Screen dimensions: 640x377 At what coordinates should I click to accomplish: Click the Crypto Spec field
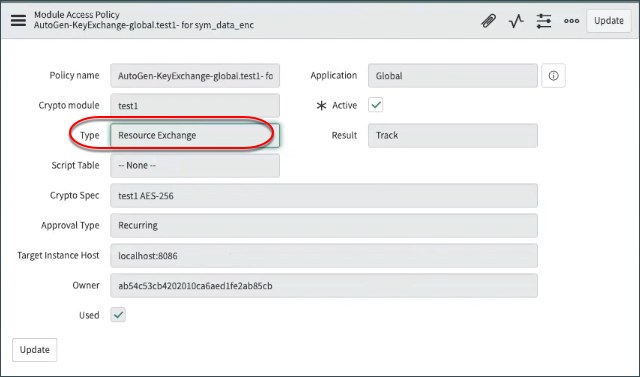pyautogui.click(x=324, y=195)
